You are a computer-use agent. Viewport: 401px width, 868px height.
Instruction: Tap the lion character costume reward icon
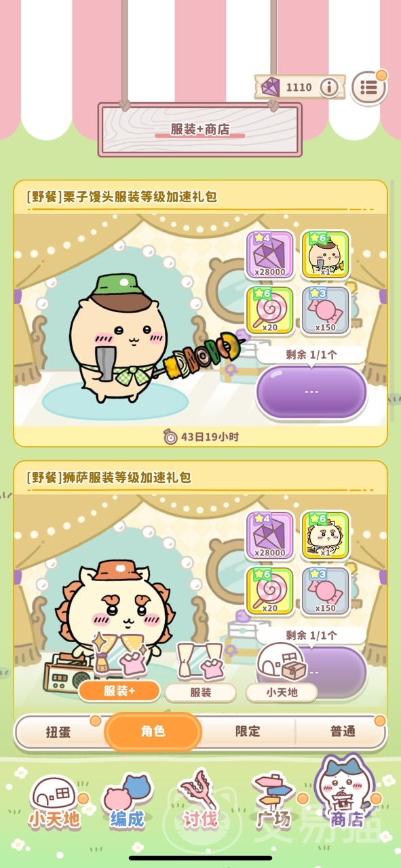tap(325, 536)
